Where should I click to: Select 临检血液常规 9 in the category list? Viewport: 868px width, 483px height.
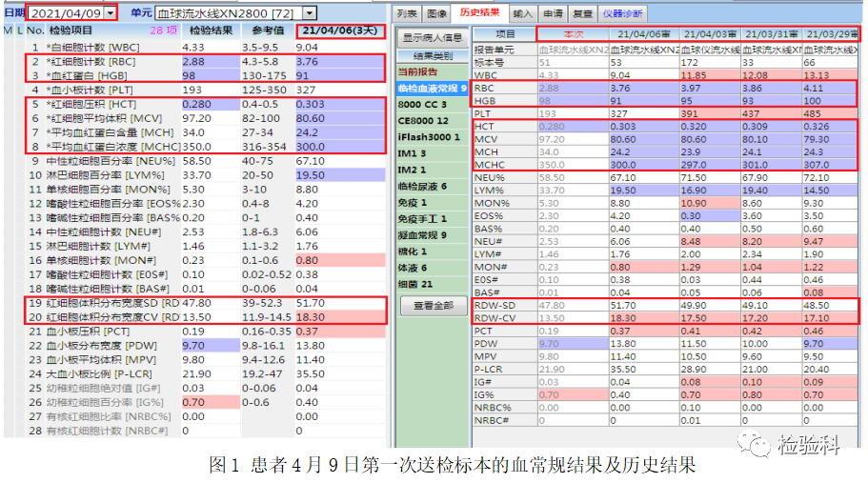(433, 88)
